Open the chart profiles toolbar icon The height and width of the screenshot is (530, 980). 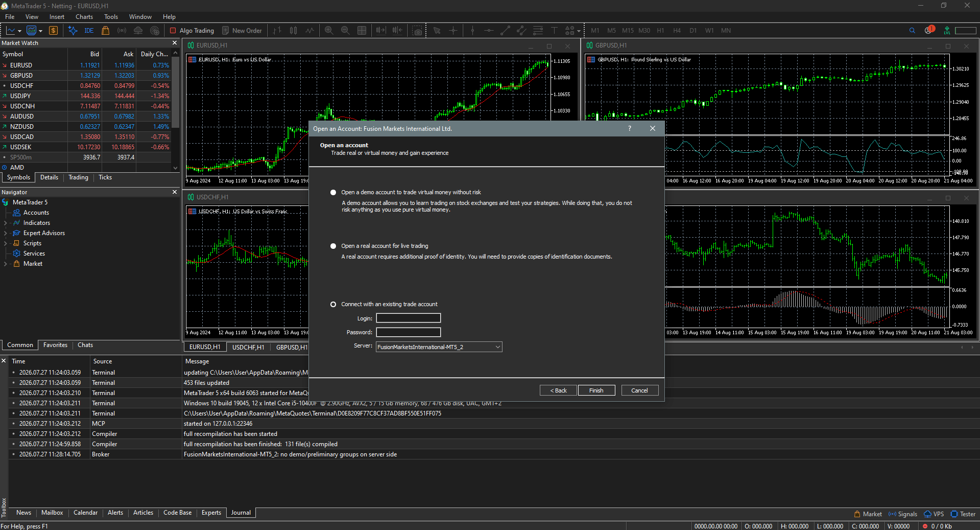tap(34, 31)
